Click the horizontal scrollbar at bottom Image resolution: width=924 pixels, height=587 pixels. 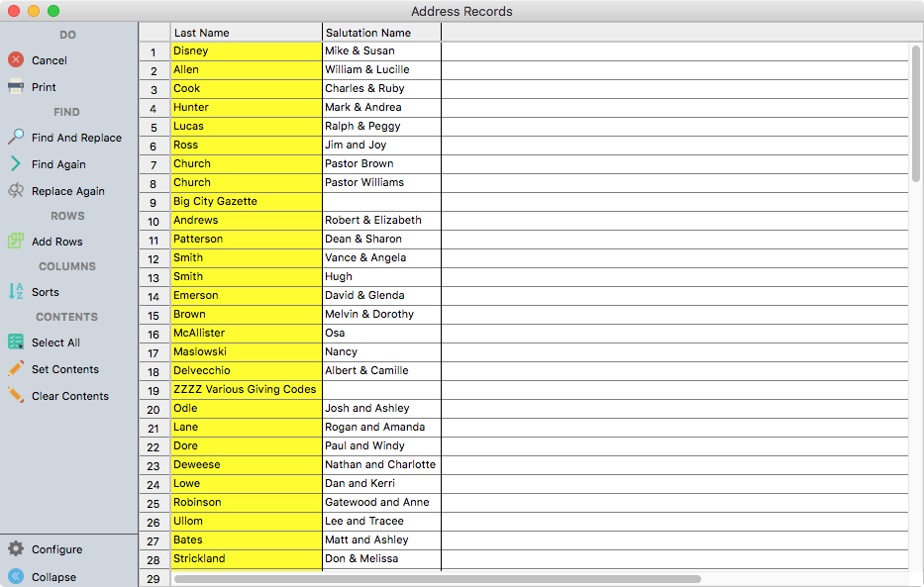[437, 579]
